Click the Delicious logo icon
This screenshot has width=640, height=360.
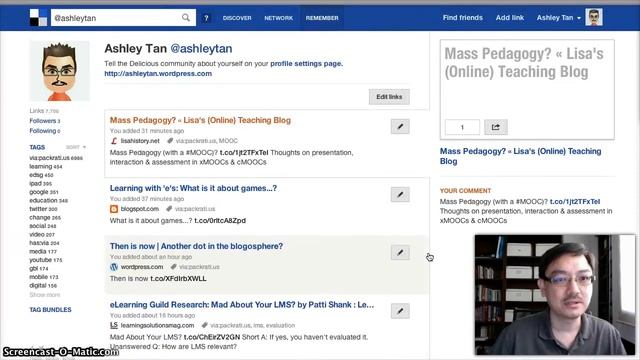(38, 18)
